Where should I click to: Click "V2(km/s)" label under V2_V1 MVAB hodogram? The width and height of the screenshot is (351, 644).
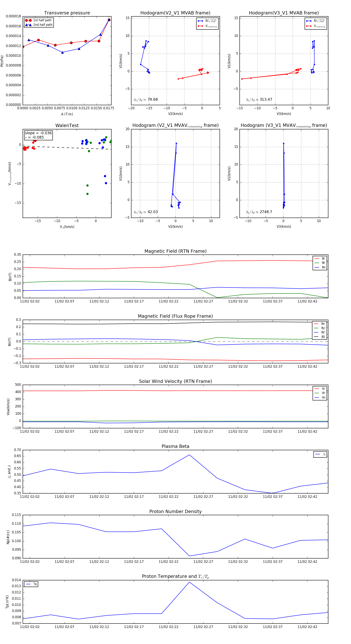(x=175, y=114)
